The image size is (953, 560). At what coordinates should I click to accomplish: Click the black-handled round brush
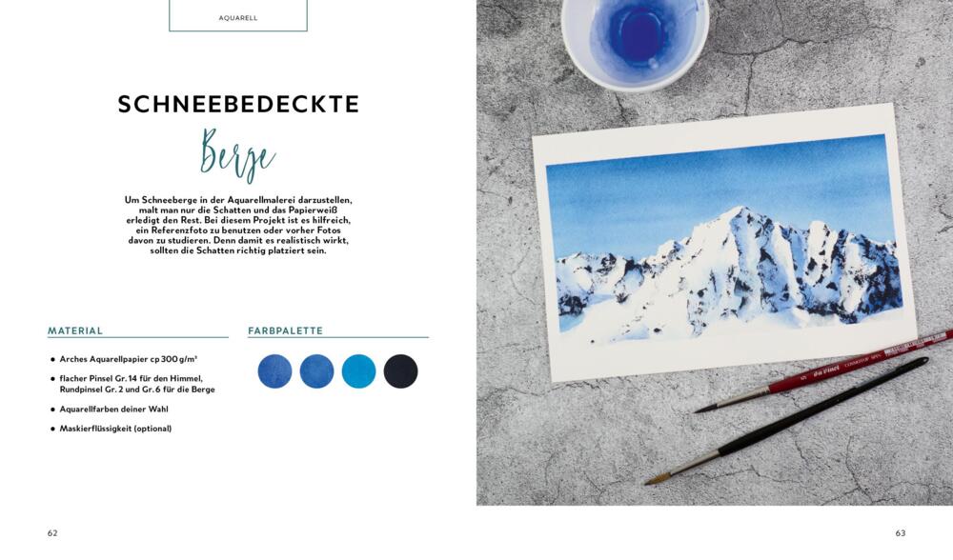[x=786, y=420]
